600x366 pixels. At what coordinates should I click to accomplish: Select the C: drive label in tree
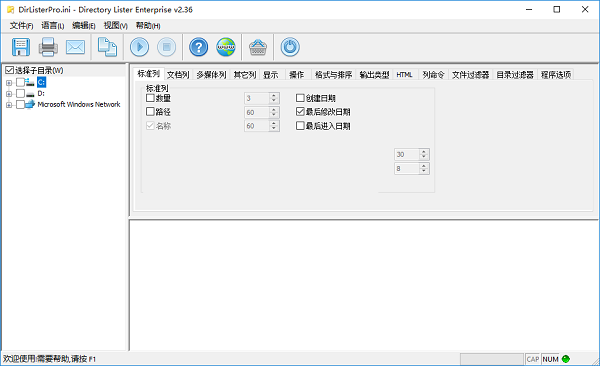41,82
